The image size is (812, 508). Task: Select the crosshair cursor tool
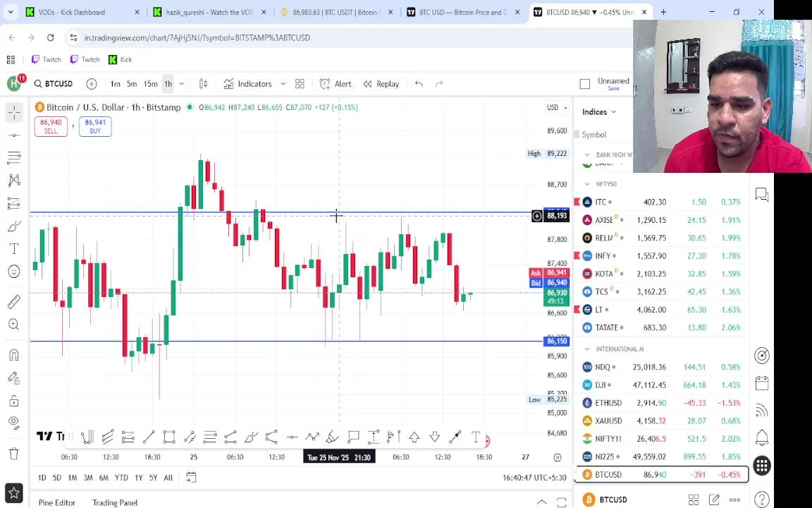coord(14,112)
